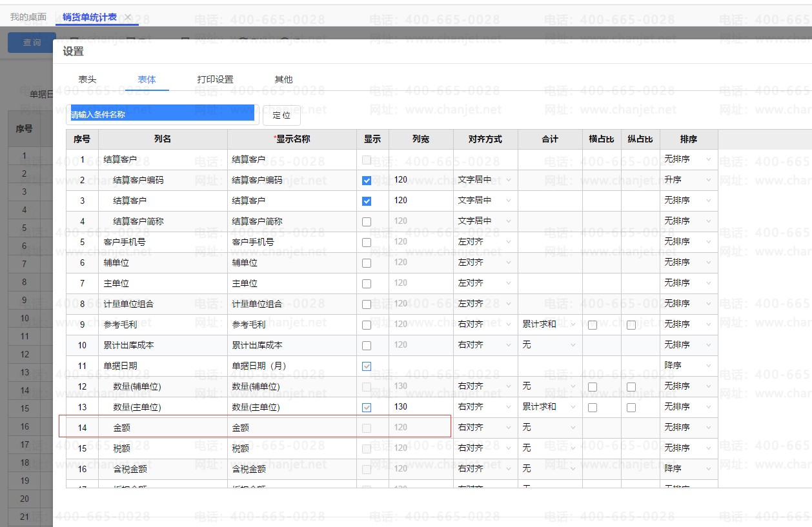The image size is (812, 527).
Task: Tick the display checkbox for 客户手机号
Action: tap(367, 243)
